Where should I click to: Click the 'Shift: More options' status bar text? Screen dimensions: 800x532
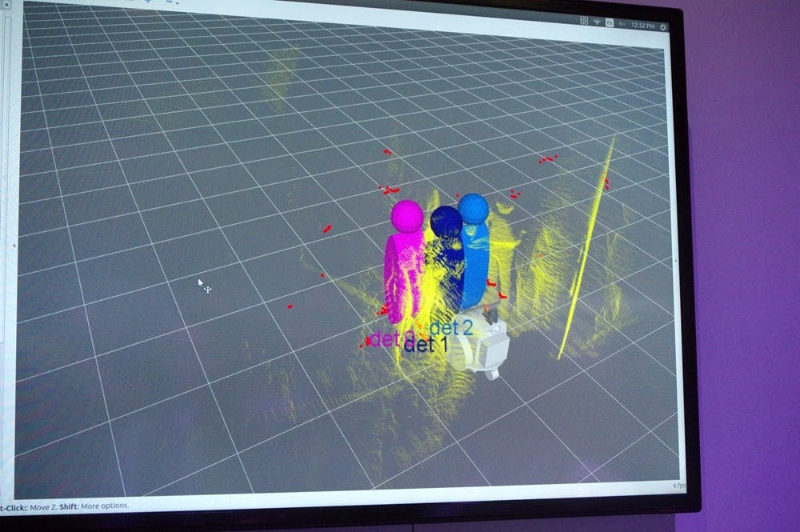pos(94,506)
